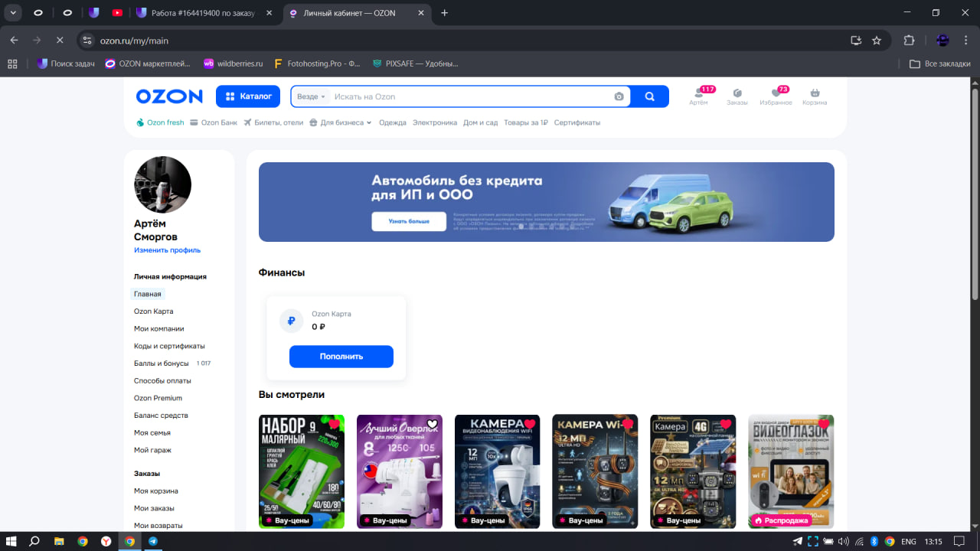This screenshot has height=551, width=980.
Task: Open Telegram from the taskbar
Action: [153, 542]
